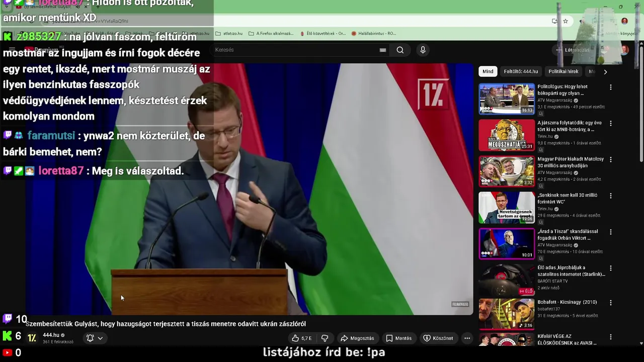Open the Élő közvetítések bookmark
This screenshot has width=644, height=362.
coord(323,33)
